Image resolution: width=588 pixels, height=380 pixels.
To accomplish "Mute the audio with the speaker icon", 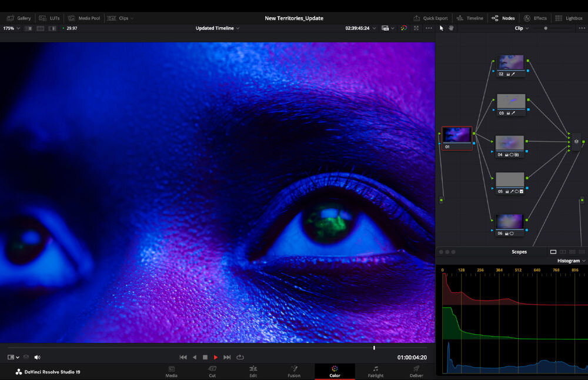I will [x=37, y=357].
